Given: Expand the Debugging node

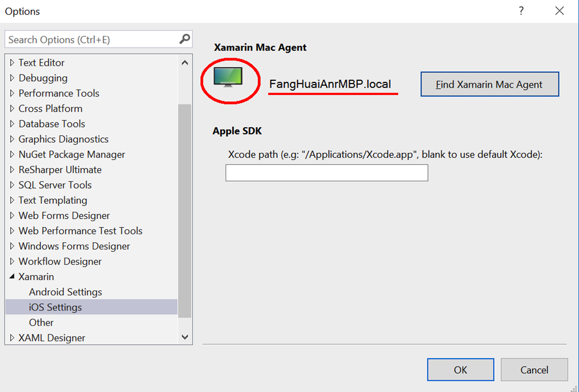Looking at the screenshot, I should (x=12, y=78).
